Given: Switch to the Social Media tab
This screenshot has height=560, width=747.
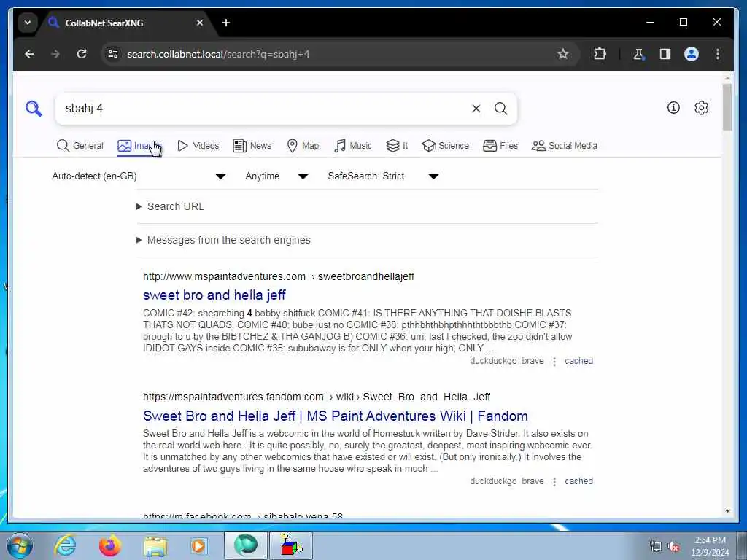Looking at the screenshot, I should pos(565,146).
